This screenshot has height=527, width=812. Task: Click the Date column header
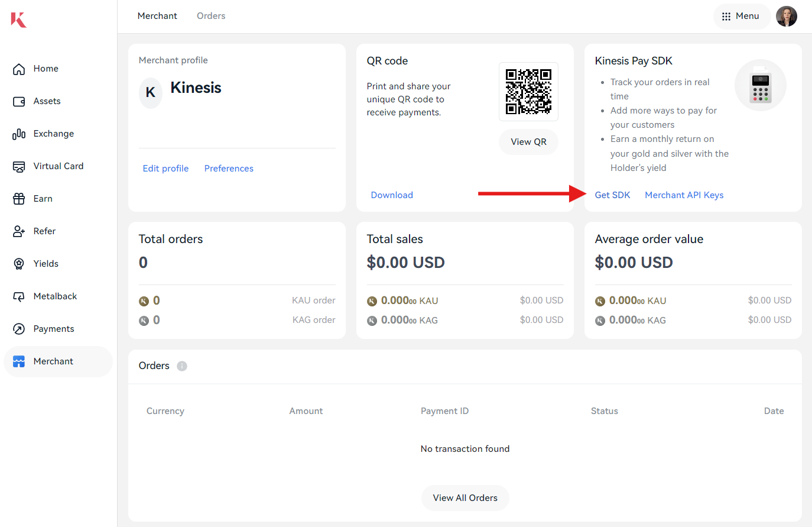click(774, 411)
